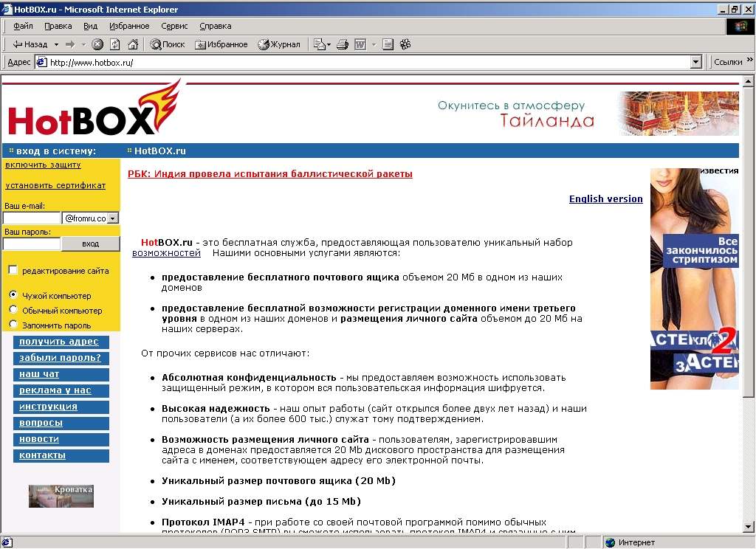Open the Поиск search toolbar button

click(168, 44)
